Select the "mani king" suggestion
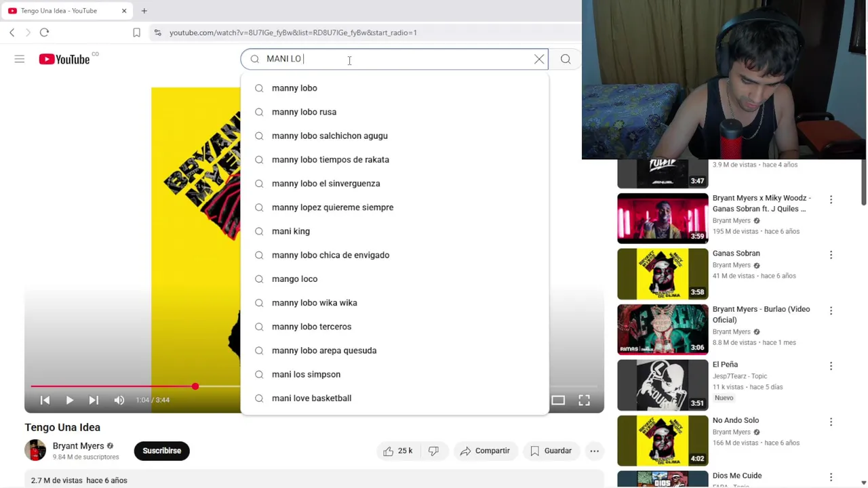 (x=395, y=231)
